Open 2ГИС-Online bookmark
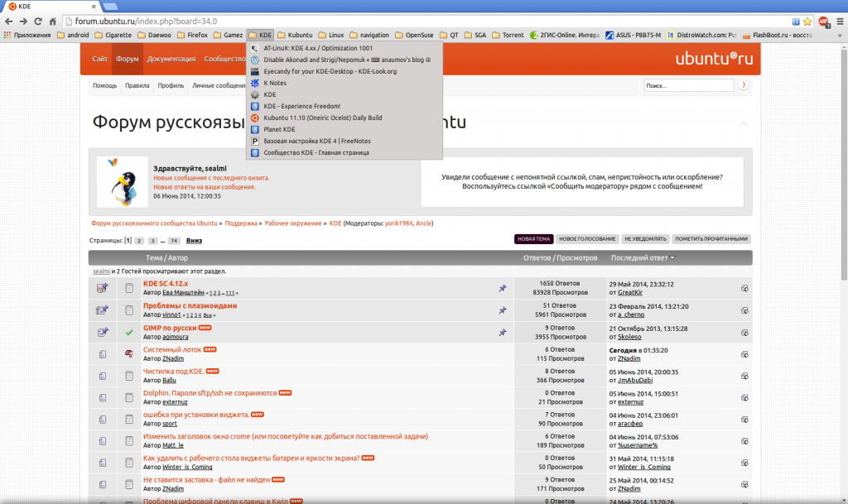Viewport: 848px width, 504px height. (x=564, y=35)
